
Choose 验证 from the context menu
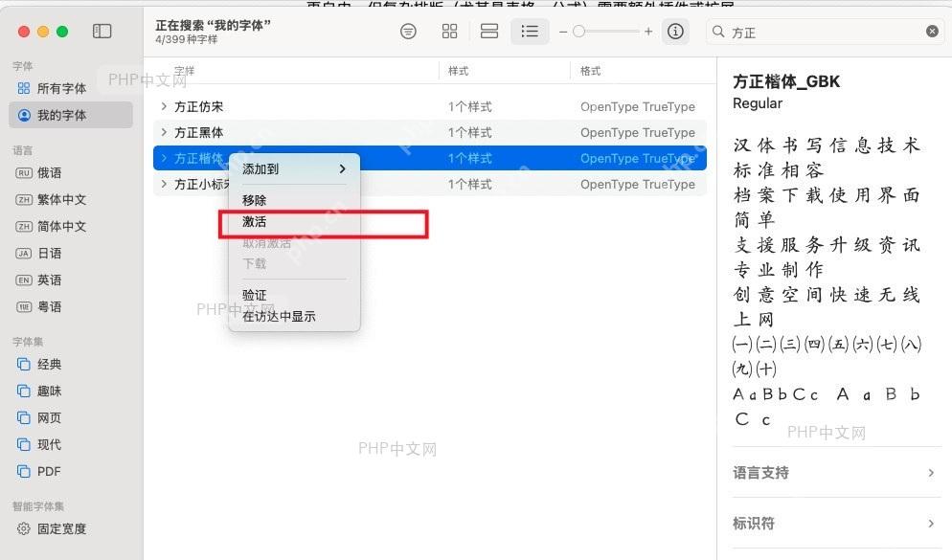click(294, 295)
